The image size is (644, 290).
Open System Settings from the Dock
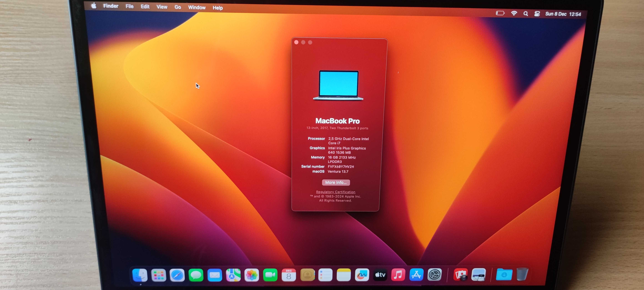[x=435, y=275]
